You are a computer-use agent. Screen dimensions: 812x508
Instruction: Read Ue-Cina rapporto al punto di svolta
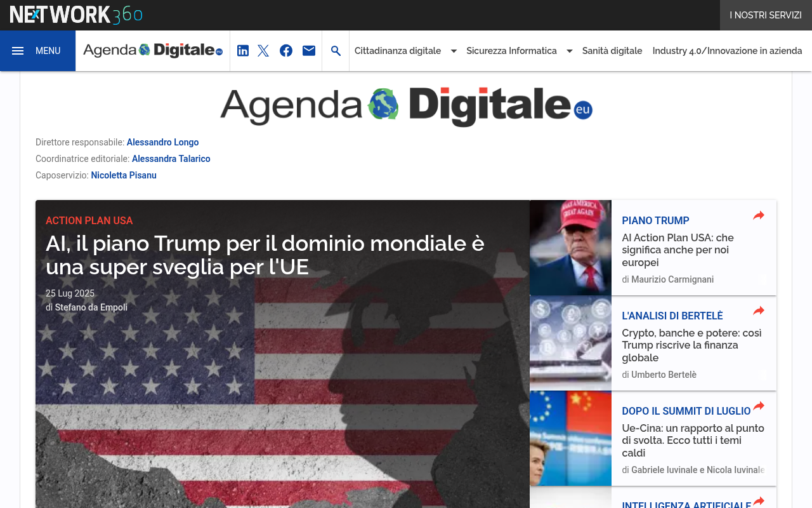tap(693, 441)
